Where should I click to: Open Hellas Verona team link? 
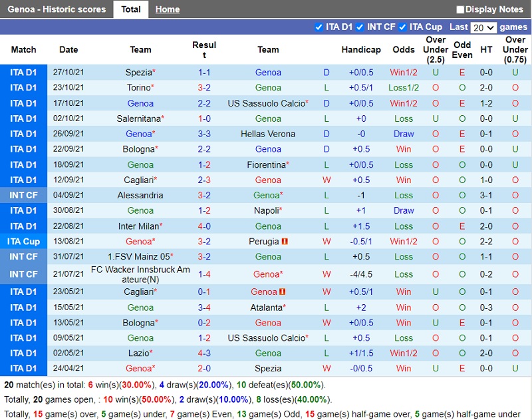click(268, 134)
